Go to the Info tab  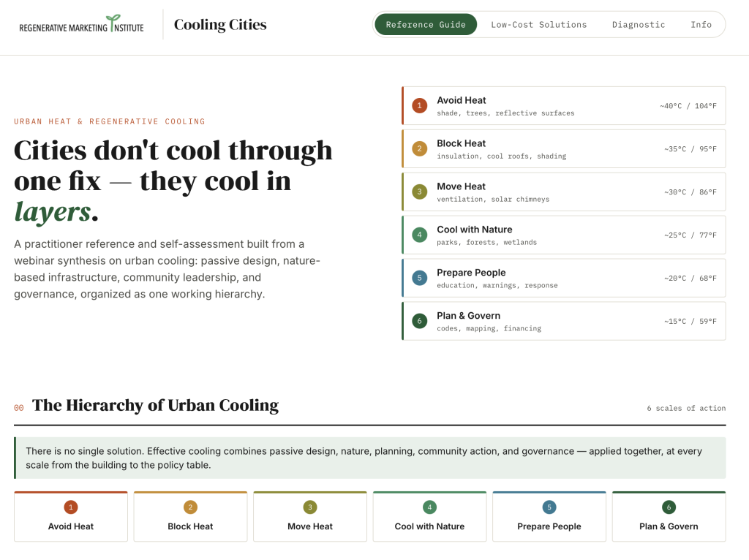pos(701,24)
